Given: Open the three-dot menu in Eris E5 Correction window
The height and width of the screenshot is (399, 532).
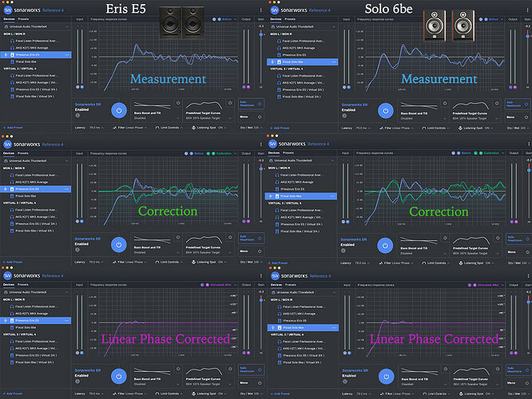Looking at the screenshot, I should click(x=261, y=144).
